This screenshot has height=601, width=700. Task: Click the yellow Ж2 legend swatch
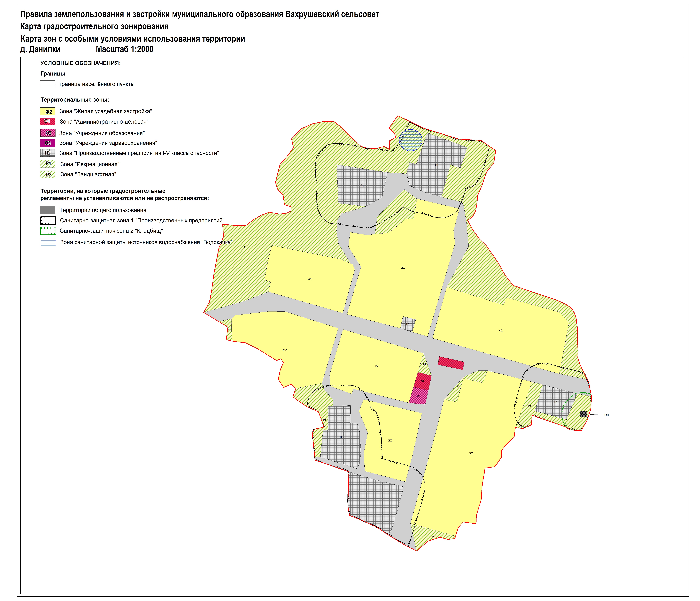[48, 112]
